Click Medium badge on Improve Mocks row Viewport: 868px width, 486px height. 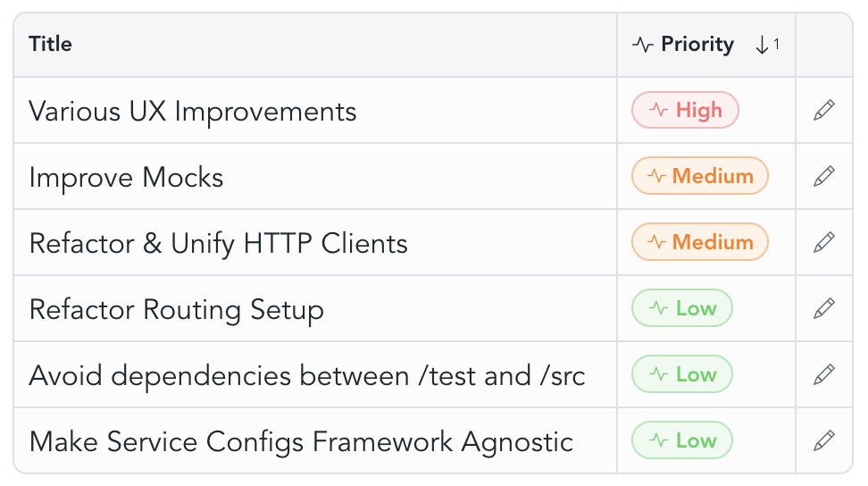point(699,177)
